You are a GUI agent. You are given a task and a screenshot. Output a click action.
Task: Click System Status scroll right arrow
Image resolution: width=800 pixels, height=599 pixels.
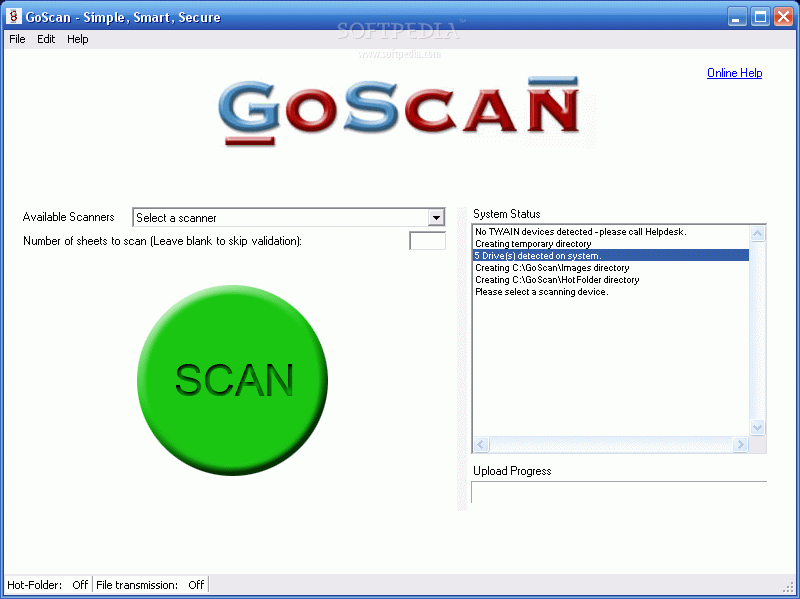pos(740,444)
